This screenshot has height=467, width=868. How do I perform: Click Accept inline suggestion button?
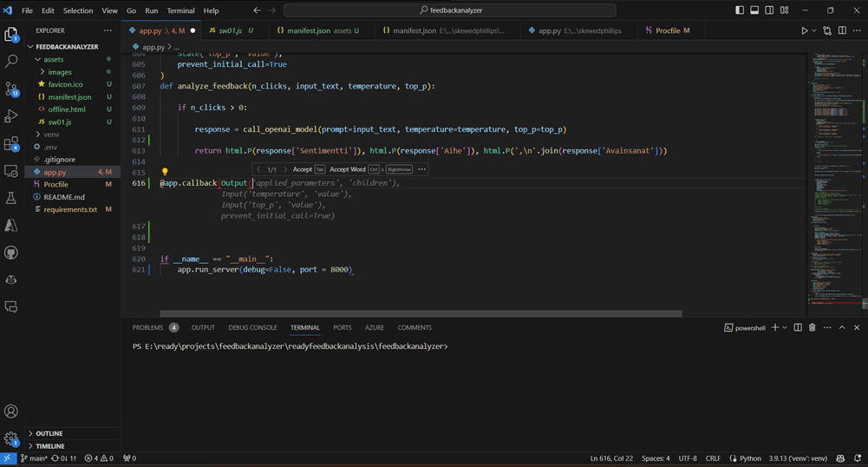303,169
